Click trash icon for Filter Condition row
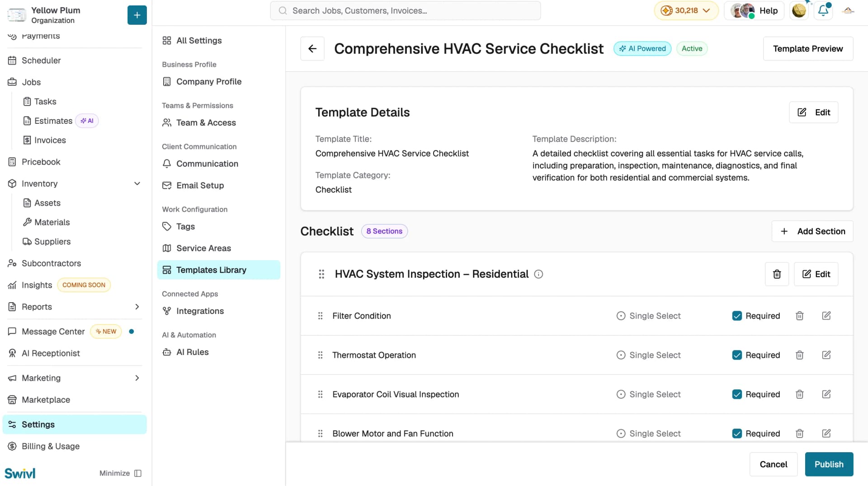 click(x=799, y=316)
